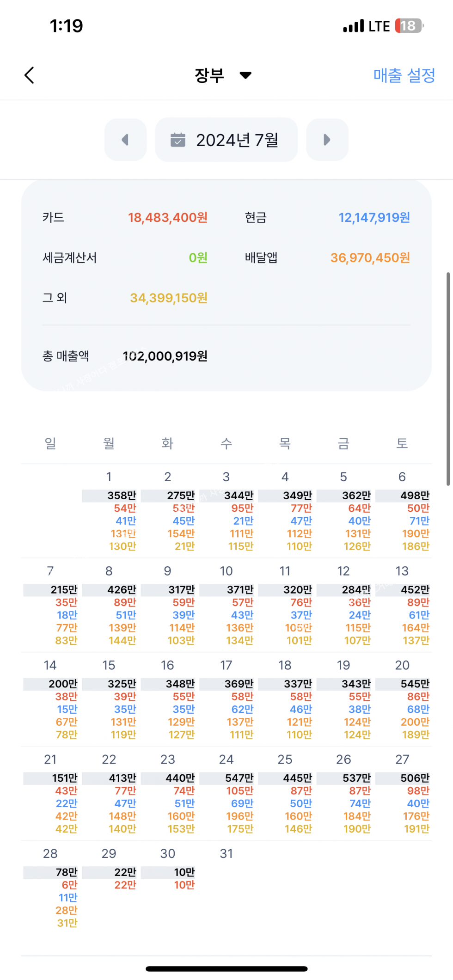
Task: Open the 장부 title selector
Action: pos(210,75)
